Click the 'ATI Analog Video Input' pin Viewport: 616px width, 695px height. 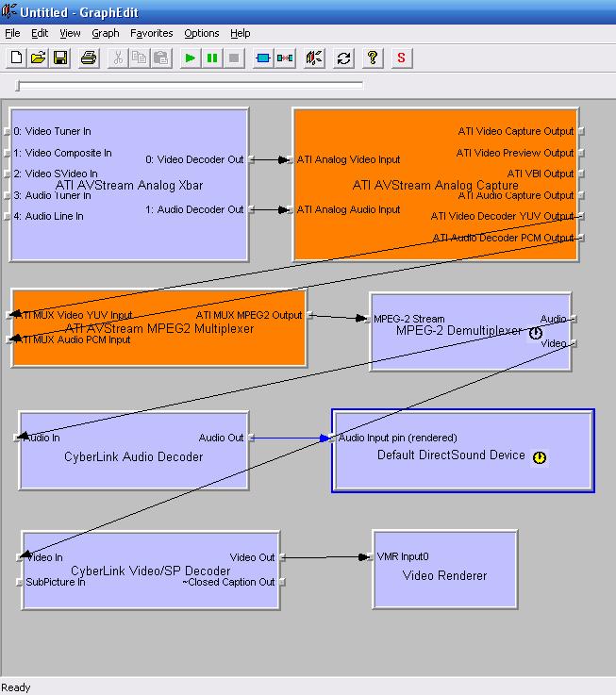[x=349, y=159]
